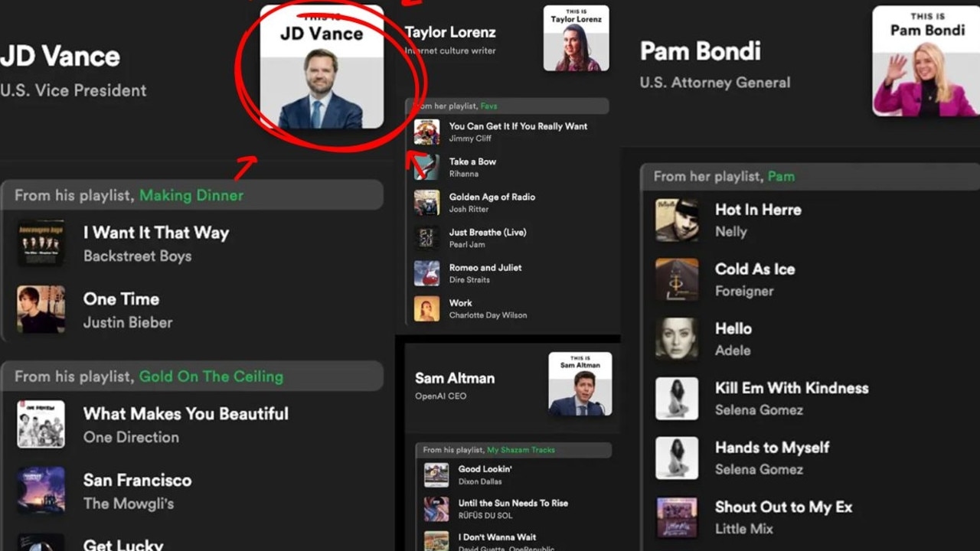
Task: Open the "This is JD Vance" playlist cover
Action: pyautogui.click(x=322, y=67)
